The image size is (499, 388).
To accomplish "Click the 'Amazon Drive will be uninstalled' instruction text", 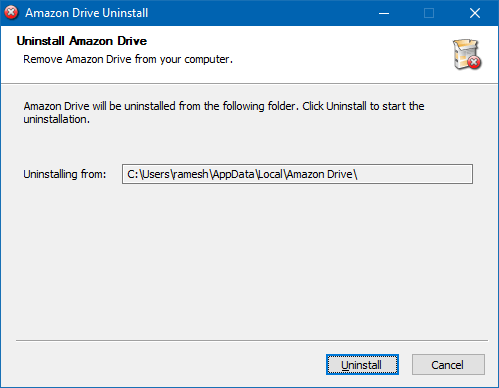I will (x=224, y=113).
